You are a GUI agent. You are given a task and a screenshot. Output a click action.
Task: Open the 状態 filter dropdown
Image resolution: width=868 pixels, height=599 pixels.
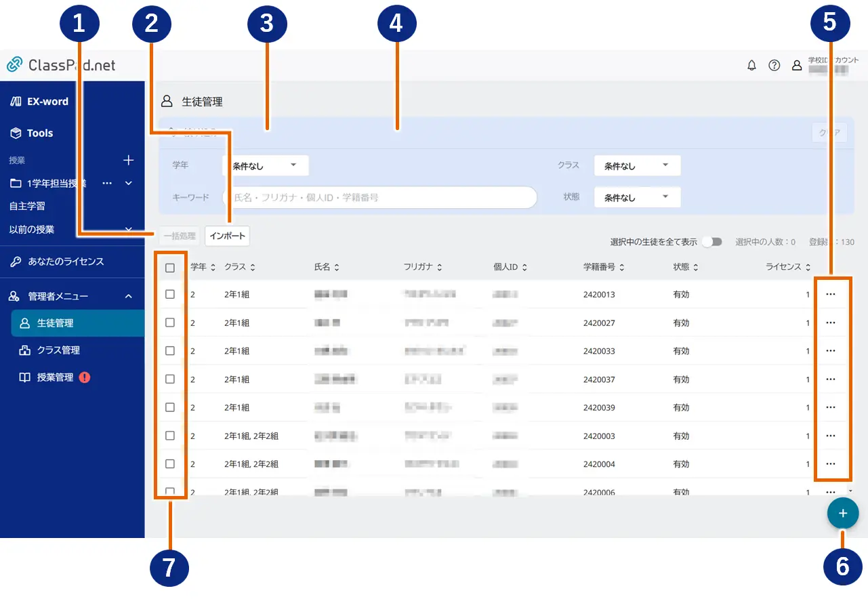tap(637, 197)
